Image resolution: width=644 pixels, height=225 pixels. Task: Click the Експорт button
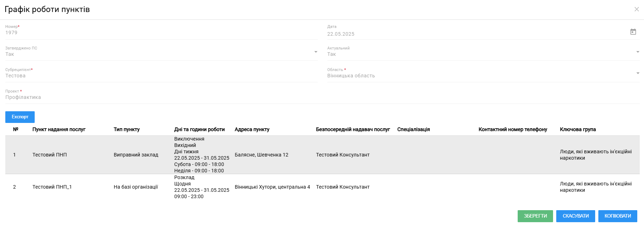(x=20, y=117)
